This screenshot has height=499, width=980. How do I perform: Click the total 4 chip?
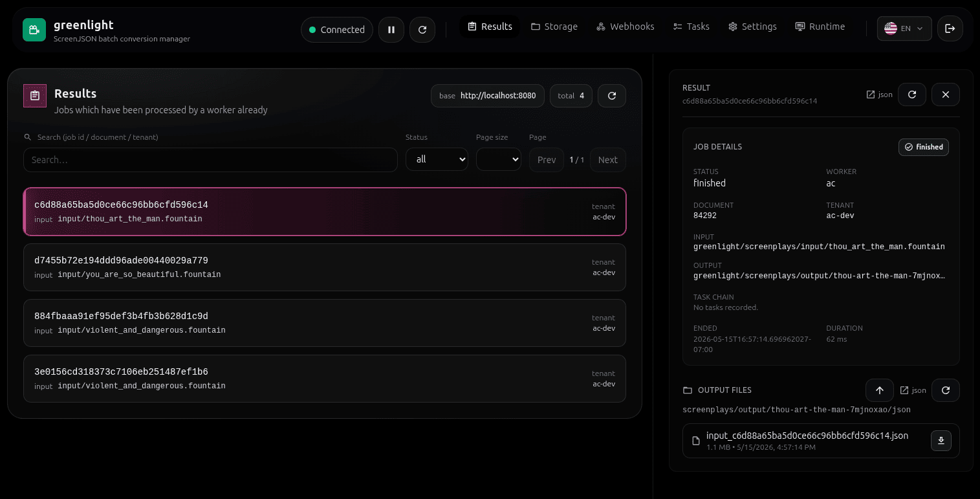[571, 96]
